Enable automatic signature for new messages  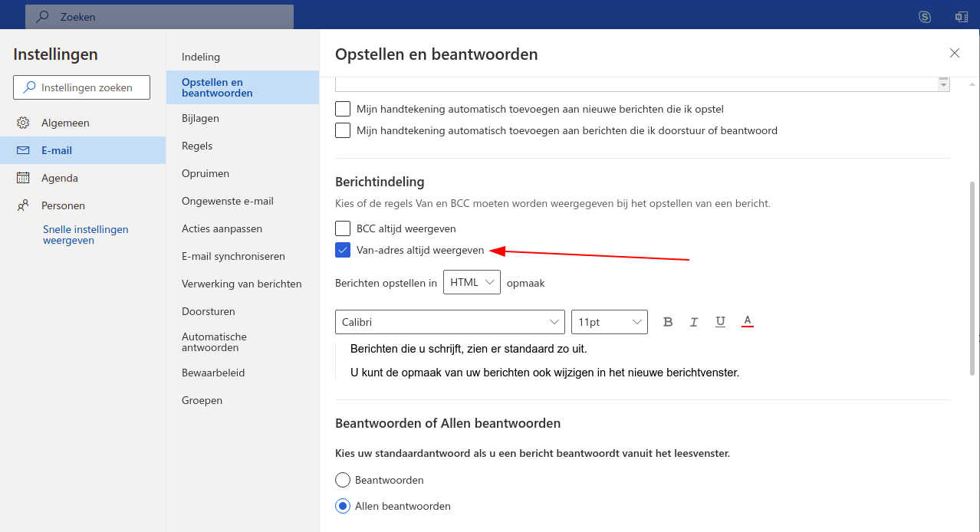coord(343,109)
